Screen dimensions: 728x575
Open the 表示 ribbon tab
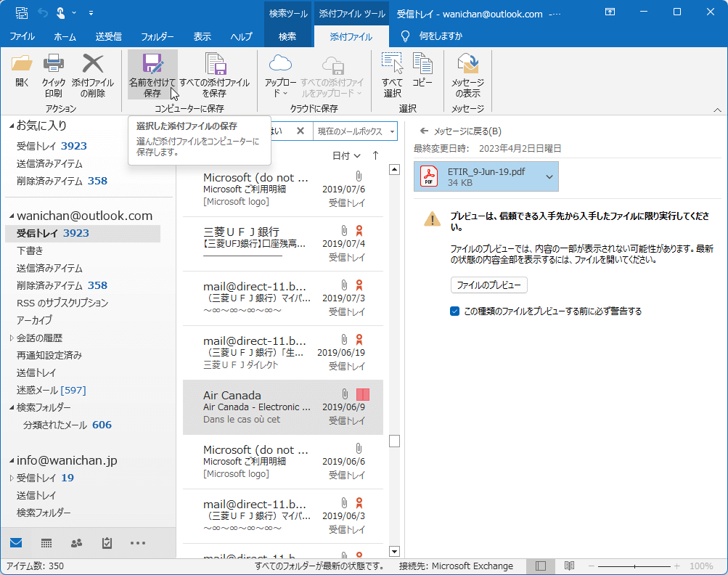(202, 37)
